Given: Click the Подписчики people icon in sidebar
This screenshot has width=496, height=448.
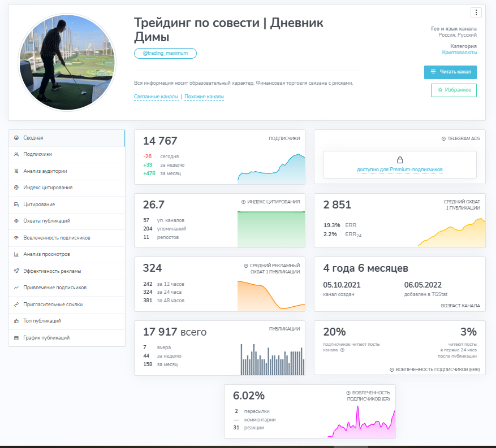Looking at the screenshot, I should click(16, 154).
